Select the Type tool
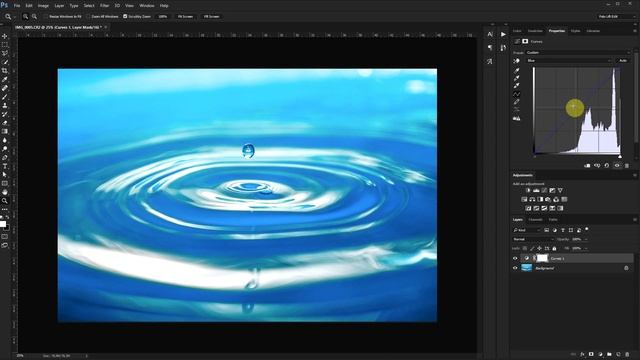The height and width of the screenshot is (360, 640). click(5, 166)
